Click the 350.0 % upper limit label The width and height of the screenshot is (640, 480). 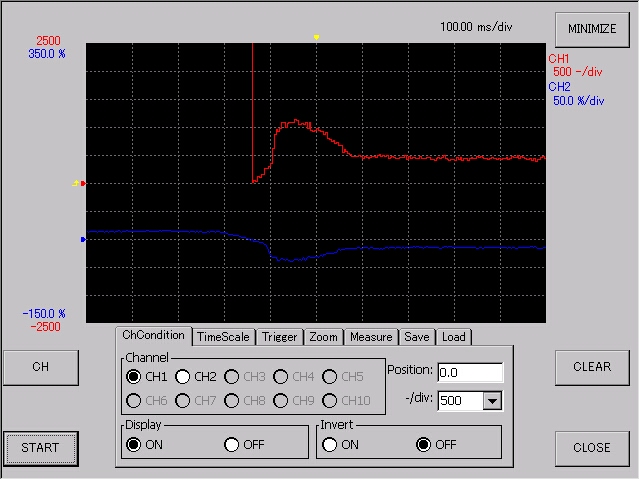pos(47,54)
